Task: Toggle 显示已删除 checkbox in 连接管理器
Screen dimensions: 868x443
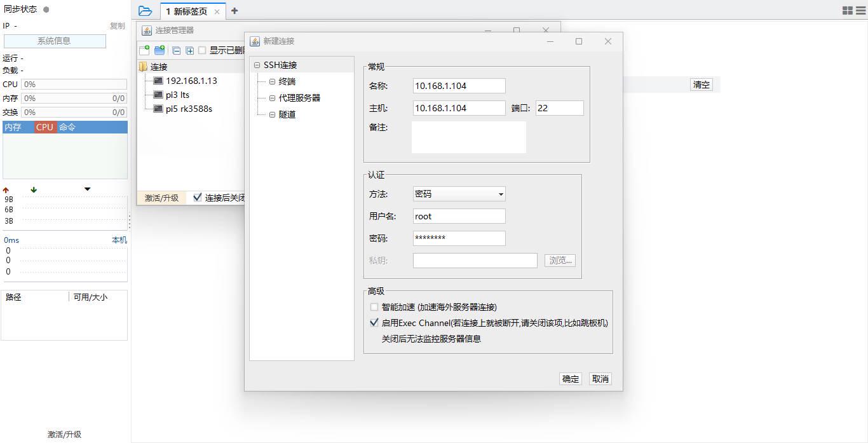Action: point(202,50)
